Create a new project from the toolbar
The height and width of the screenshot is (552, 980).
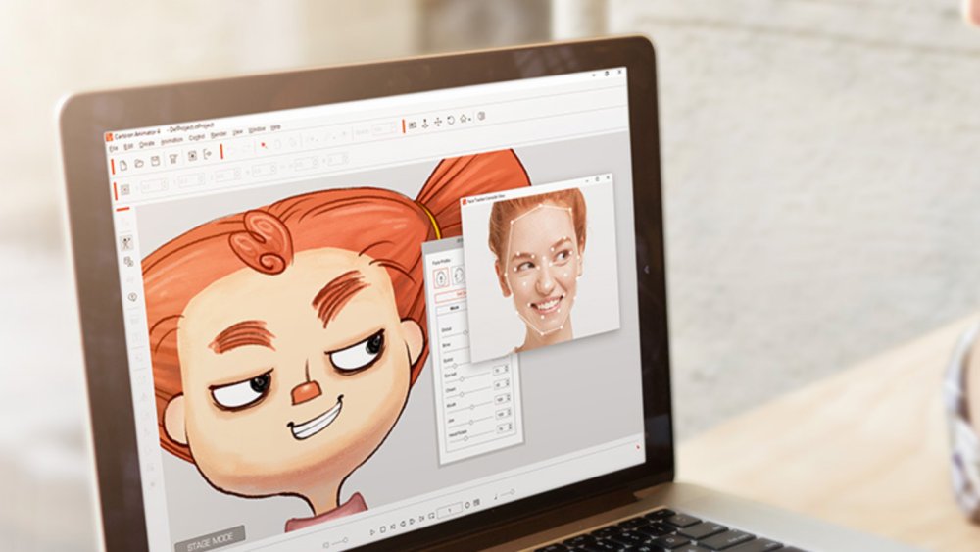(123, 165)
